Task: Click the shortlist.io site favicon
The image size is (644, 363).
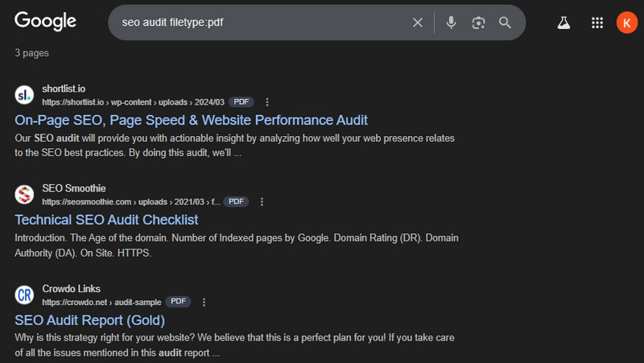Action: pos(24,95)
